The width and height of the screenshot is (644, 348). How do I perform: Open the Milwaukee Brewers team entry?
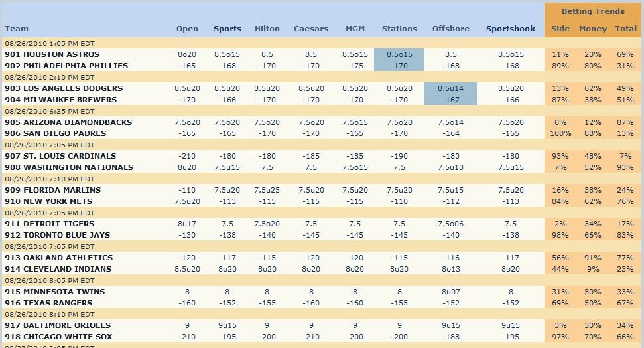(x=61, y=100)
